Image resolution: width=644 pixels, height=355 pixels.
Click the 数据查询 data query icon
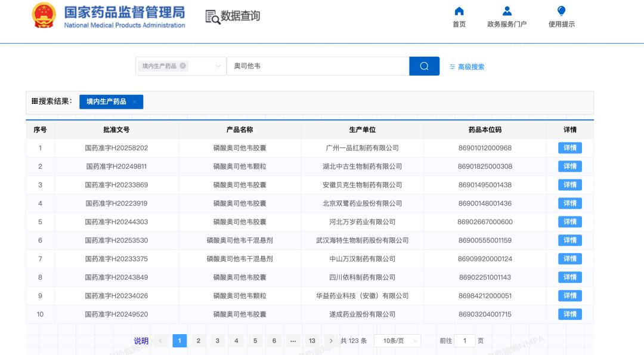(x=213, y=17)
